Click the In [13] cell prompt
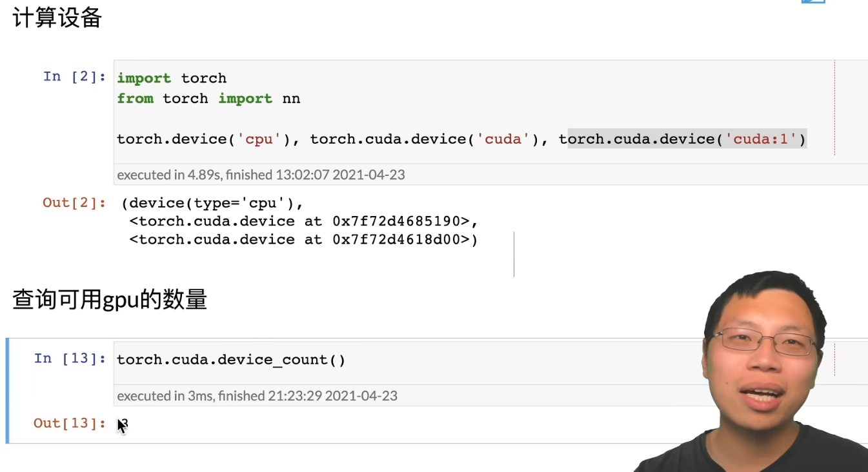The width and height of the screenshot is (868, 472). [x=70, y=359]
